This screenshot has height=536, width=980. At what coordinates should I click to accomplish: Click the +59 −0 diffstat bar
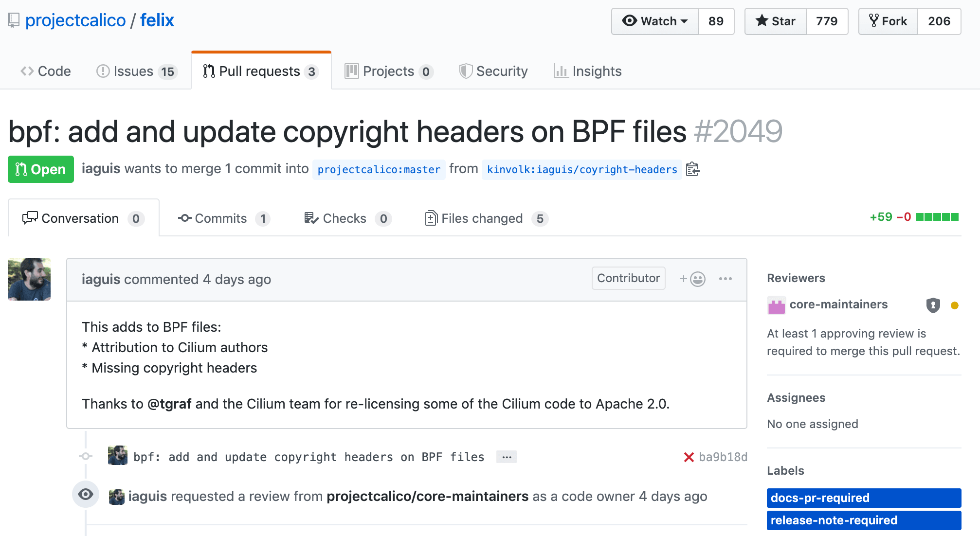pyautogui.click(x=914, y=217)
